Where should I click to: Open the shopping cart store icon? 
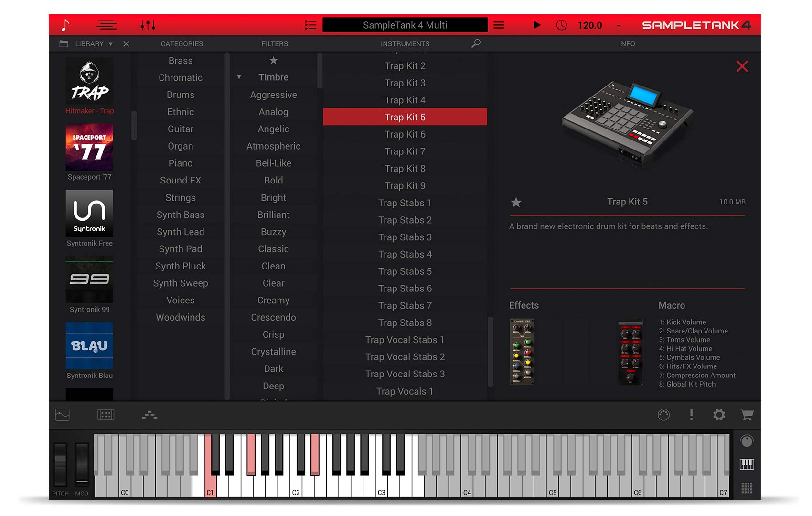tap(747, 415)
